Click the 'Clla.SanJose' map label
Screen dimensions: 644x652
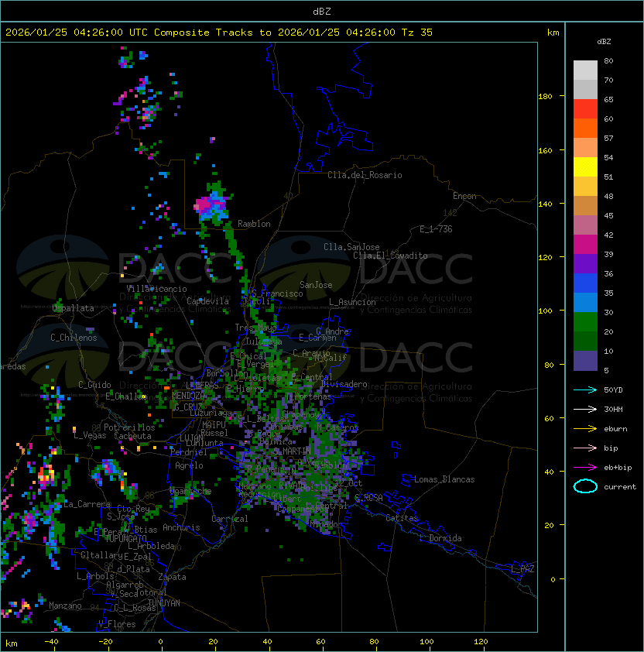(x=351, y=247)
